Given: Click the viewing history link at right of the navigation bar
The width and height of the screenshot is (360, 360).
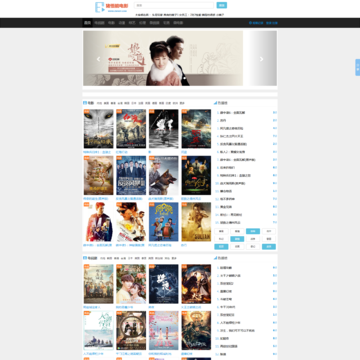Looking at the screenshot, I should tap(256, 23).
